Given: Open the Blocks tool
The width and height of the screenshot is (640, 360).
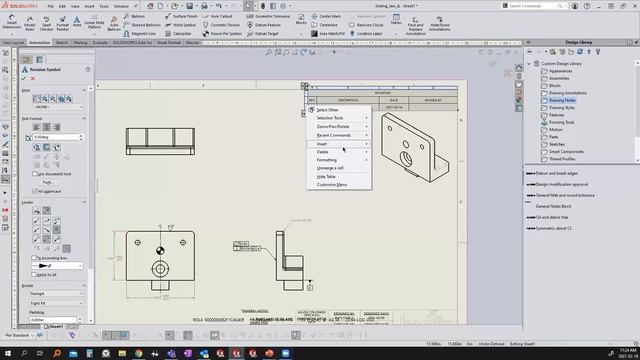Looking at the screenshot, I should (301, 19).
